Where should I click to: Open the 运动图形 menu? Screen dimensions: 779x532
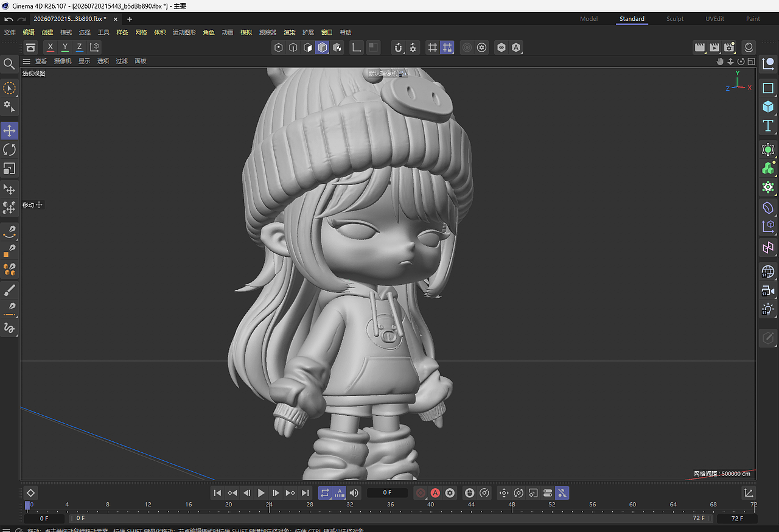pos(184,32)
